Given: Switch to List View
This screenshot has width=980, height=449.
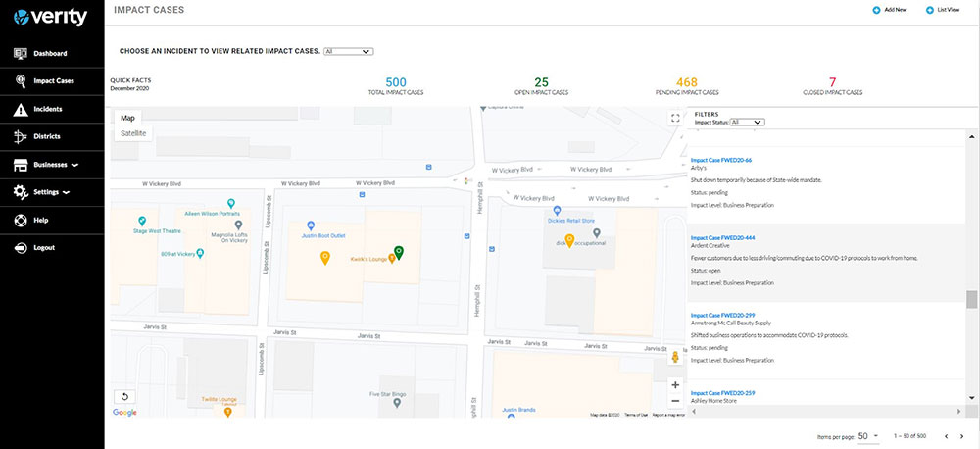Looking at the screenshot, I should pos(942,9).
